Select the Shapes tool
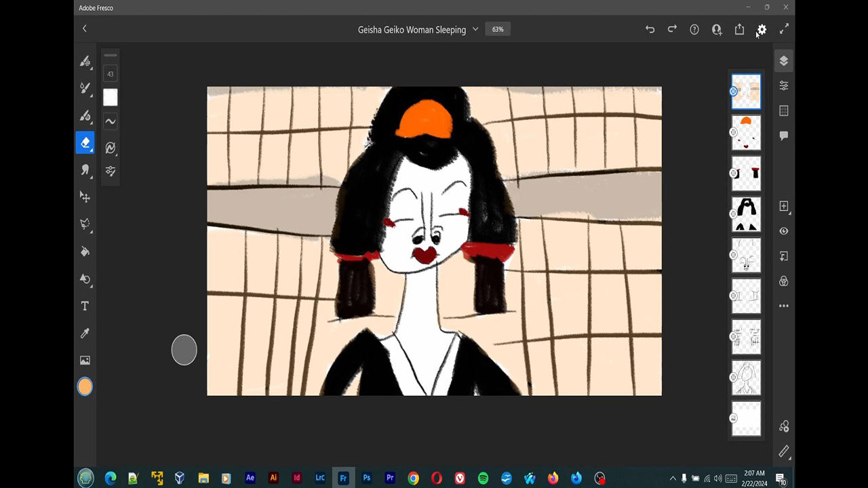The height and width of the screenshot is (488, 868). [85, 279]
